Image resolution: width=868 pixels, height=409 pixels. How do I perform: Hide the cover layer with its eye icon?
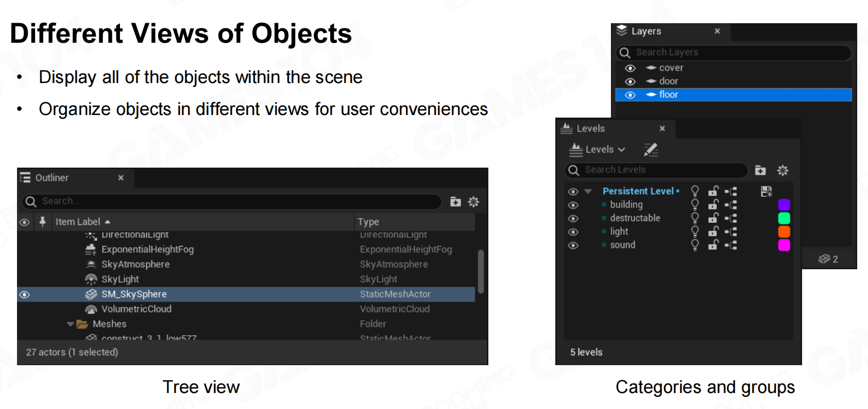(x=630, y=68)
